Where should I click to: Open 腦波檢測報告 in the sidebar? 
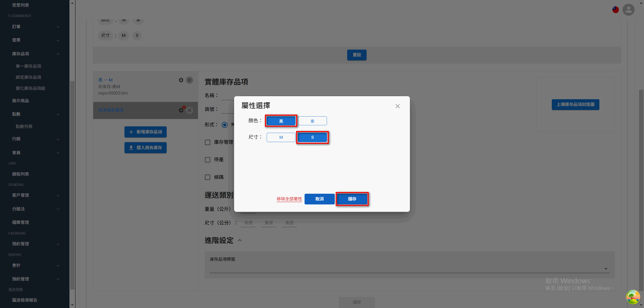click(x=25, y=300)
